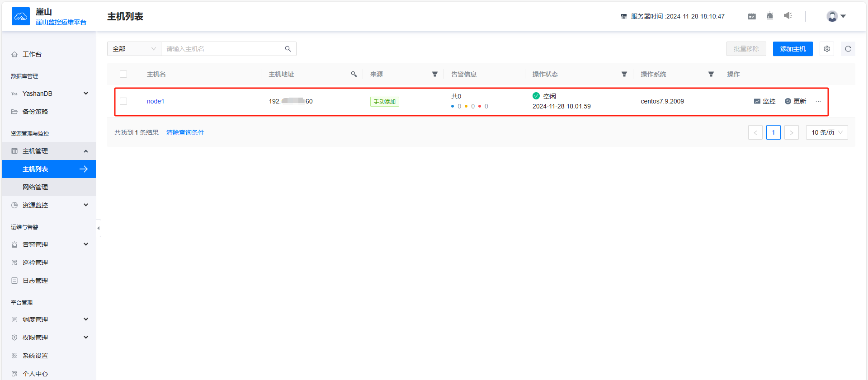Select 主机列表 menu item
Image resolution: width=868 pixels, height=380 pixels.
pos(49,169)
